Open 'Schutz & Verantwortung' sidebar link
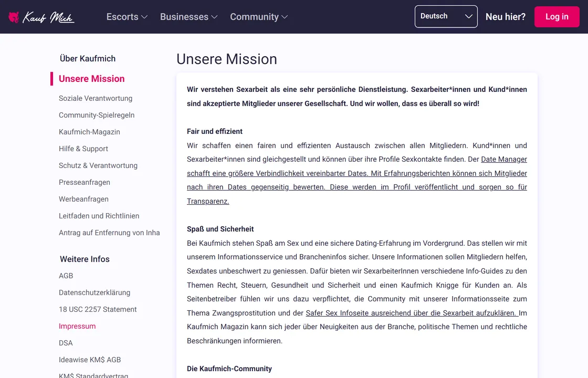 click(98, 166)
